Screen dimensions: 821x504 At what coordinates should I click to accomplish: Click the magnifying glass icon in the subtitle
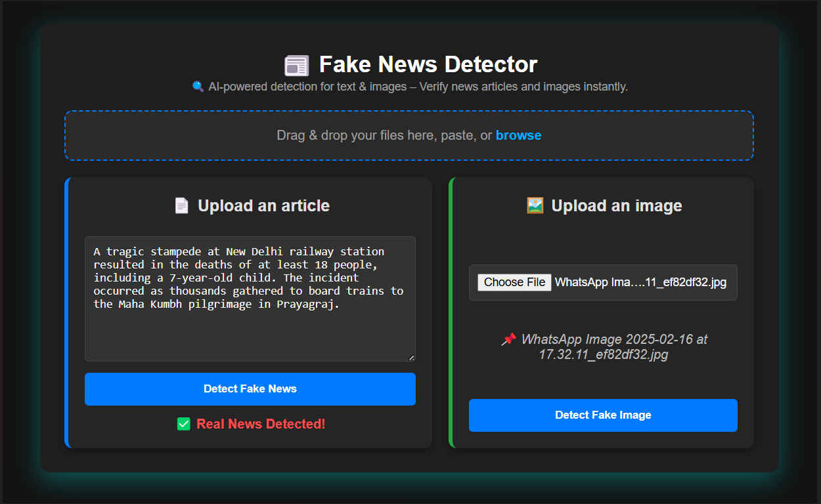pyautogui.click(x=198, y=87)
